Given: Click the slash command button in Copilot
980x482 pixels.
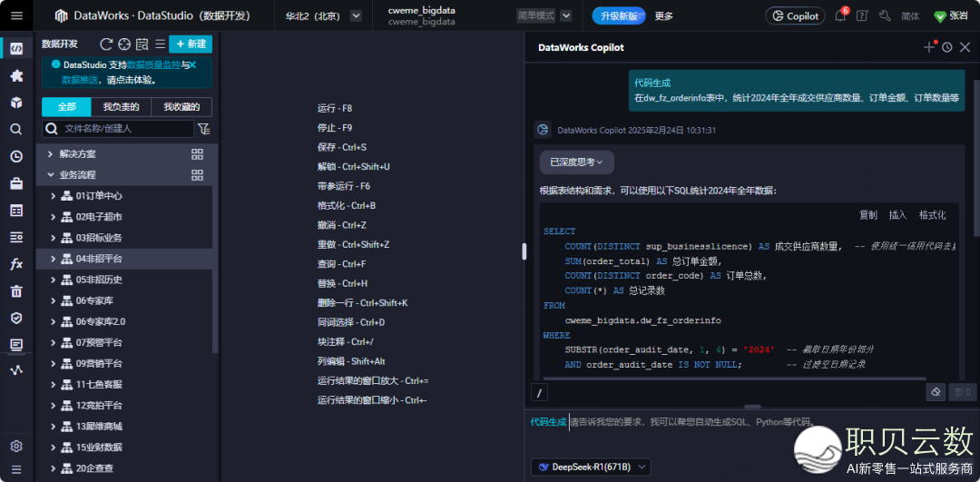Looking at the screenshot, I should [x=539, y=393].
